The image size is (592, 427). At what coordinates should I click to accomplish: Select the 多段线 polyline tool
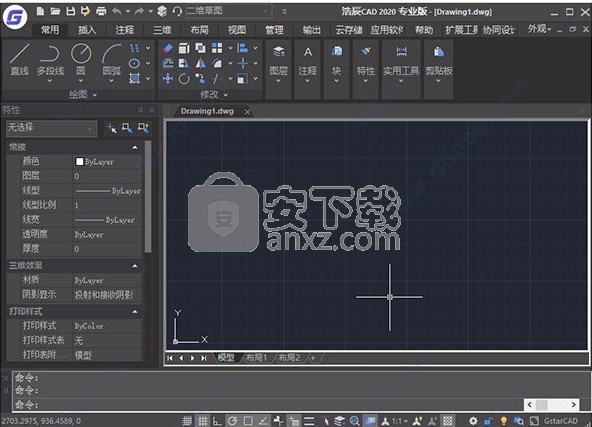point(50,60)
